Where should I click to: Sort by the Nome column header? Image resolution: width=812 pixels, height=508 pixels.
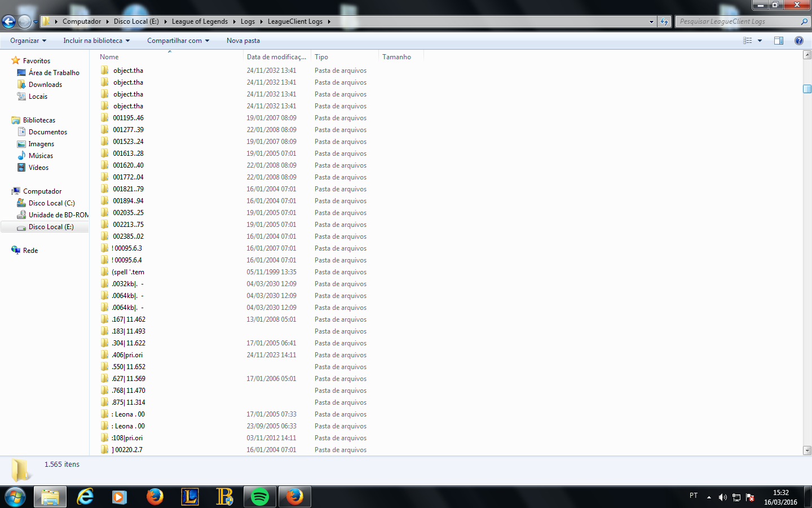[109, 57]
